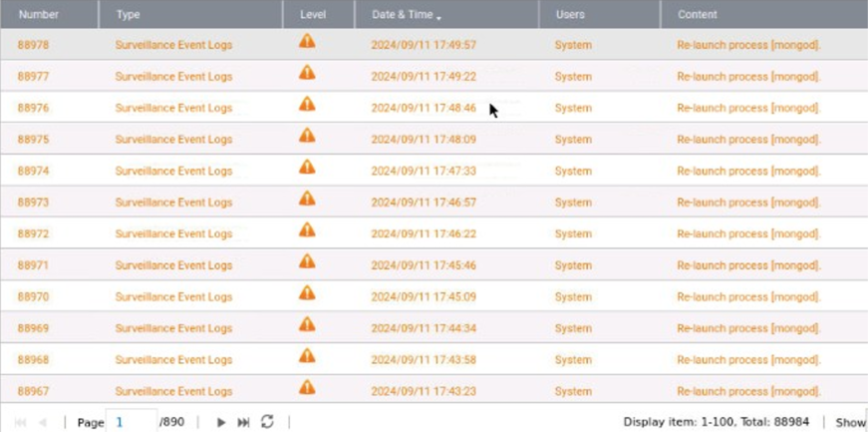The height and width of the screenshot is (432, 868).
Task: Click warning icon on log 88975
Action: tap(307, 136)
